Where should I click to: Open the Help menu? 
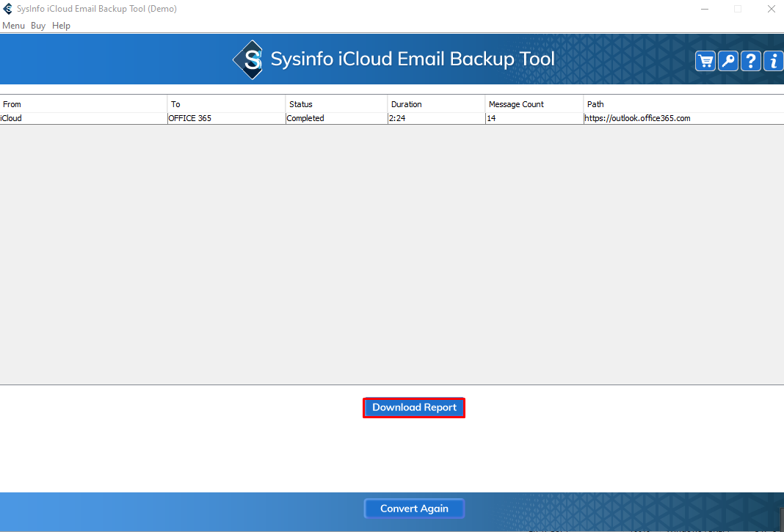click(x=62, y=26)
